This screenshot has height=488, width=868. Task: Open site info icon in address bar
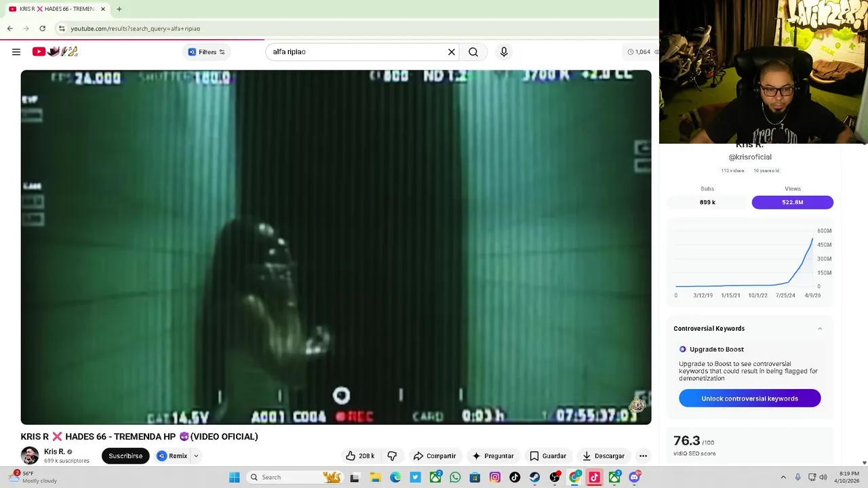pyautogui.click(x=62, y=28)
